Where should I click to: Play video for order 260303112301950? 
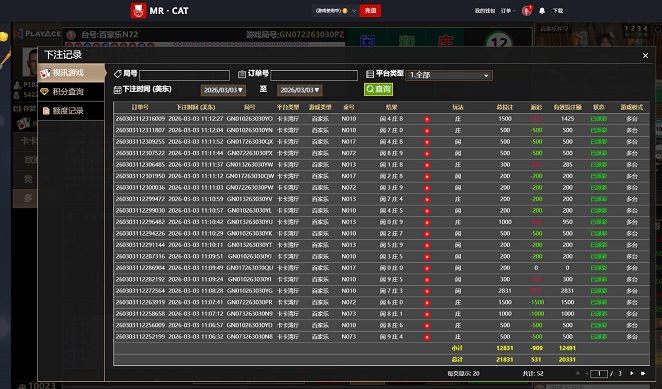pyautogui.click(x=427, y=176)
